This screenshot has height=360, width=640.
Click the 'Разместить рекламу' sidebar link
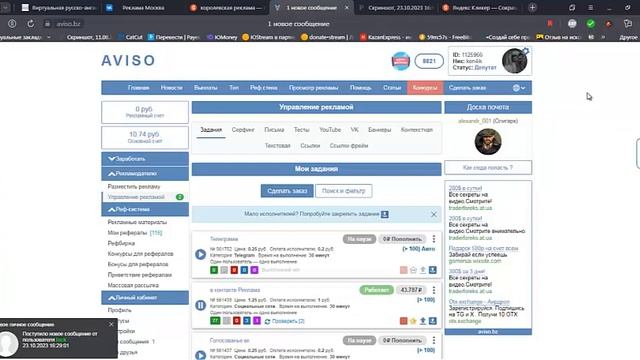coord(134,187)
